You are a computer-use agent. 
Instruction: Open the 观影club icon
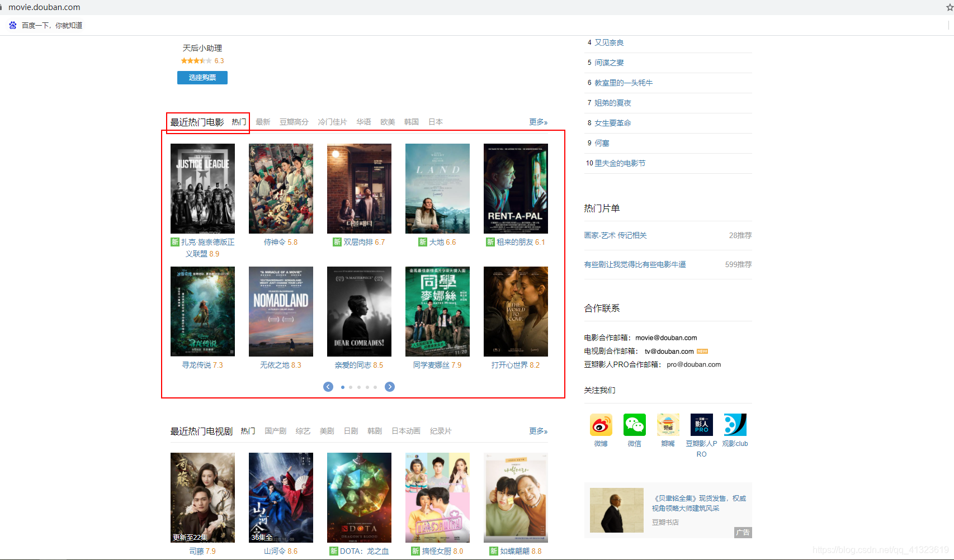tap(735, 425)
